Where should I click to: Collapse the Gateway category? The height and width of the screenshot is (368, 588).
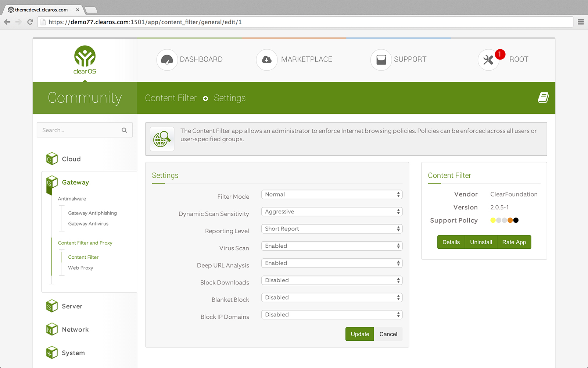[x=75, y=183]
